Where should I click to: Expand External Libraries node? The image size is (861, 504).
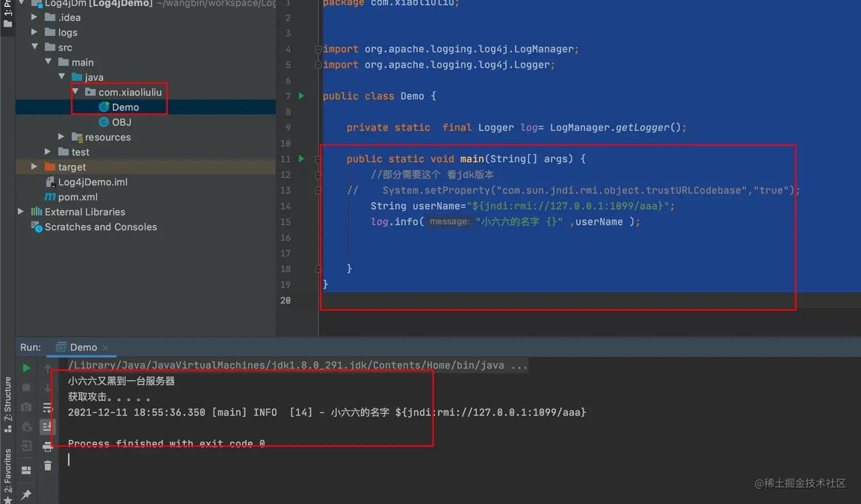(20, 211)
